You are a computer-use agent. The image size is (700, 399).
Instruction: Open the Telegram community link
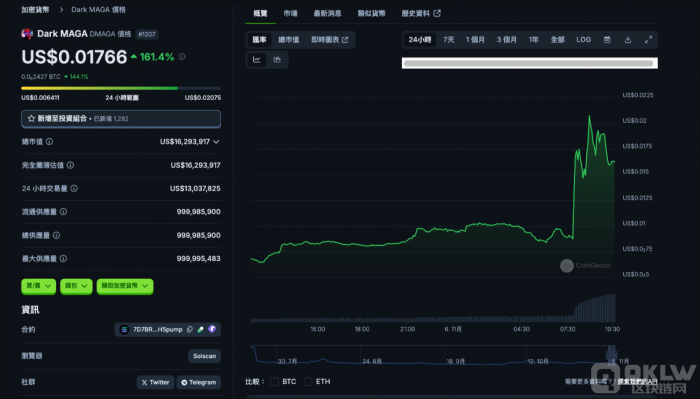click(x=199, y=382)
